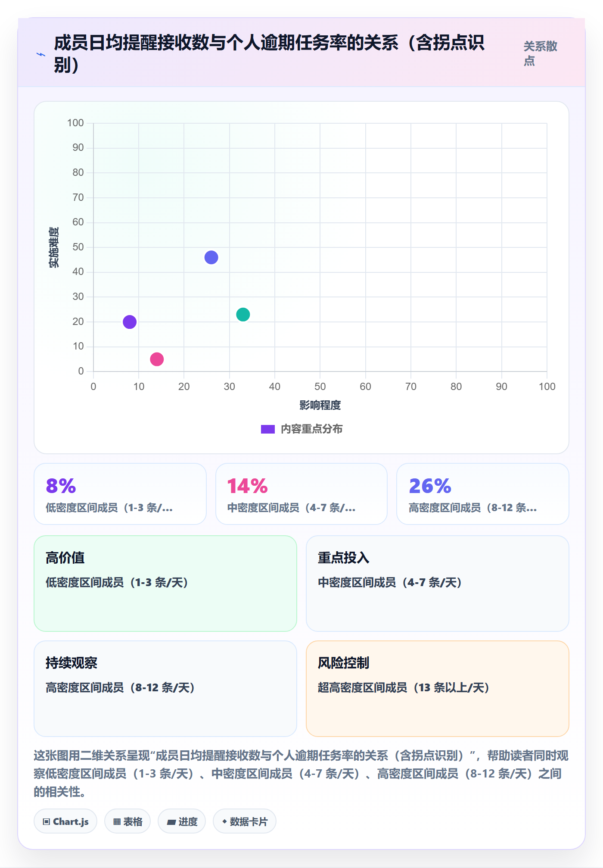Select the teal scatter point at x=33
Image resolution: width=603 pixels, height=868 pixels.
point(243,315)
